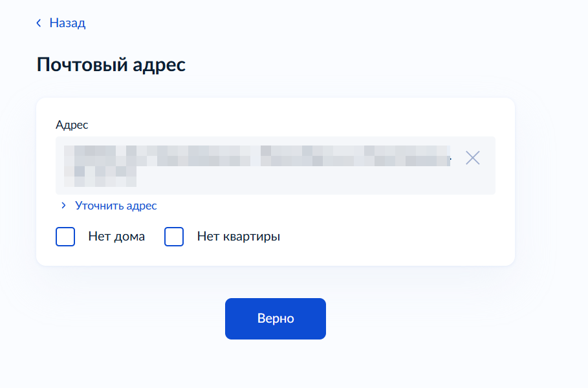The width and height of the screenshot is (588, 388).
Task: Click the end of the address's first line
Action: point(446,155)
